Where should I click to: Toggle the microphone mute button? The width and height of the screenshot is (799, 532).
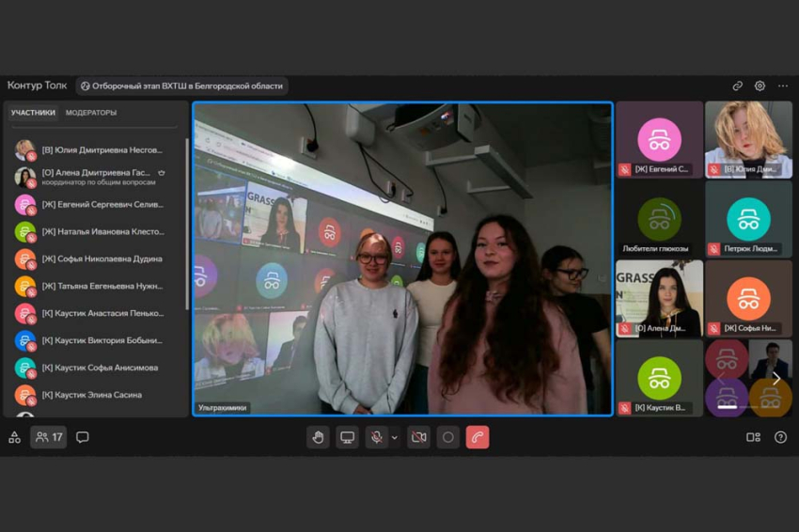[x=376, y=437]
